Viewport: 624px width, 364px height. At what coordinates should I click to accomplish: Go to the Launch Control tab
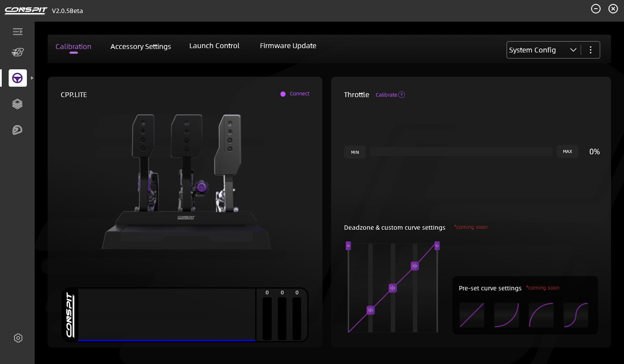[x=214, y=46]
